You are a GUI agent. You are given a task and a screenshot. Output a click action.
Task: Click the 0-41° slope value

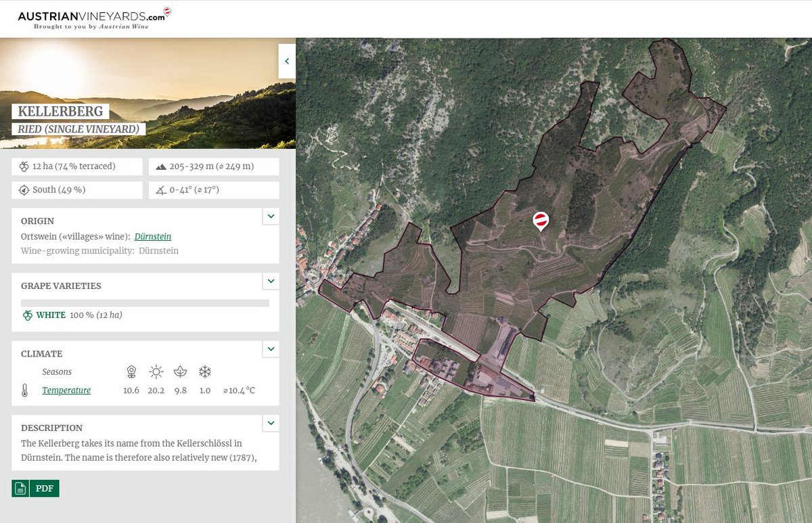coord(194,190)
